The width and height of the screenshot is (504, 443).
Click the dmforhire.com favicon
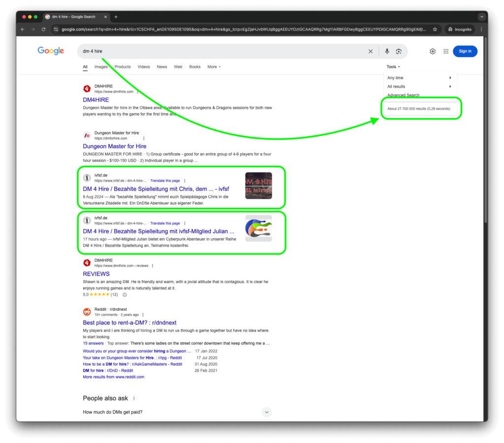click(x=87, y=135)
